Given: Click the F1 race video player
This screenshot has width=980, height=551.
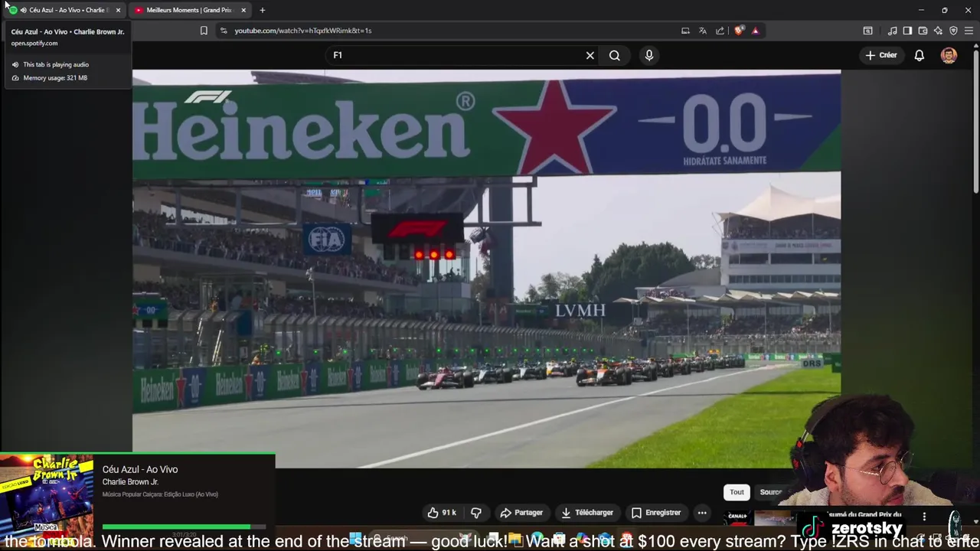Looking at the screenshot, I should click(x=486, y=269).
